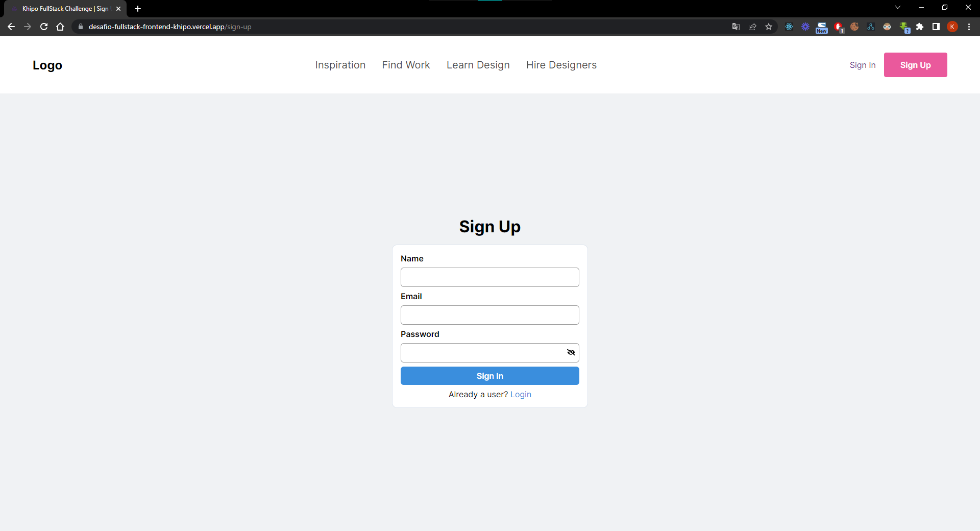
Task: Open React Developer Tools extension
Action: point(789,27)
